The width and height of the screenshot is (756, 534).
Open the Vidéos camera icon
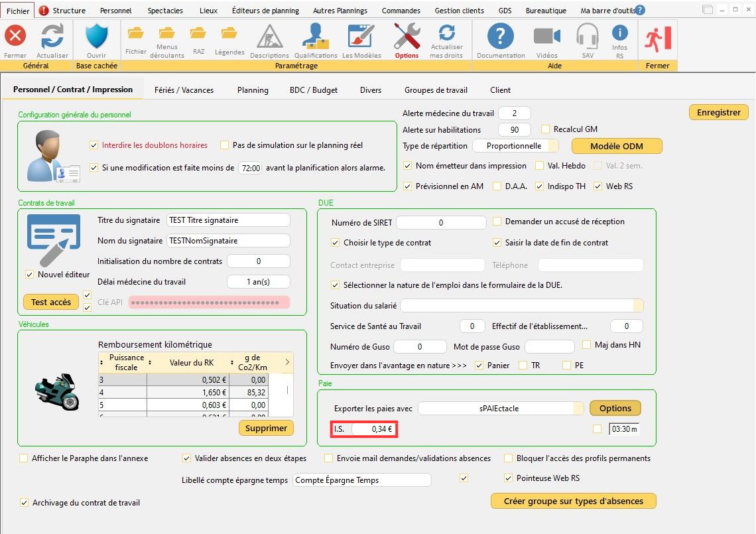pos(546,36)
